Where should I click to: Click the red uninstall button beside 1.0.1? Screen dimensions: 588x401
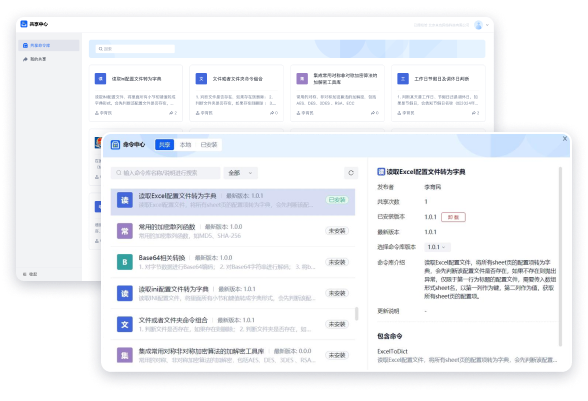[x=453, y=217]
